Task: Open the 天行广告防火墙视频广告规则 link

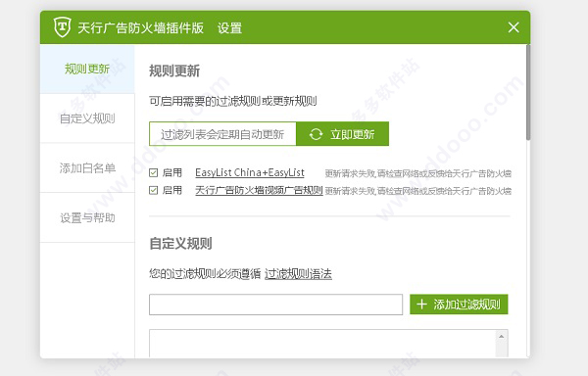Action: tap(259, 190)
